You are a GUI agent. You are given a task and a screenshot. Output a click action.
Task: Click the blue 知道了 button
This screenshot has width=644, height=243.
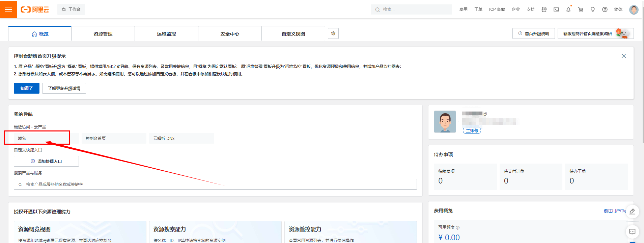(27, 88)
